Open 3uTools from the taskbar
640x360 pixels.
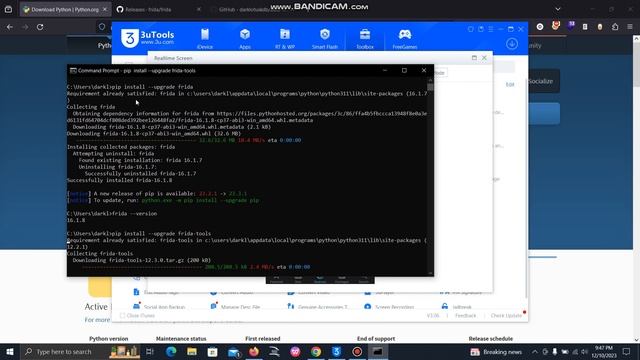pyautogui.click(x=336, y=351)
